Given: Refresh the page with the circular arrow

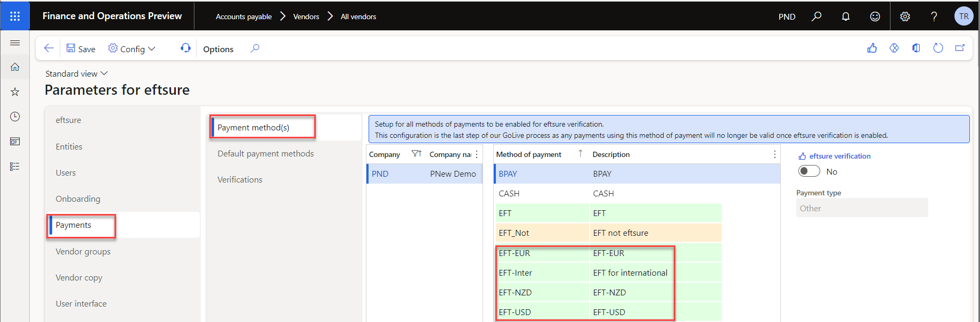Looking at the screenshot, I should pos(938,48).
